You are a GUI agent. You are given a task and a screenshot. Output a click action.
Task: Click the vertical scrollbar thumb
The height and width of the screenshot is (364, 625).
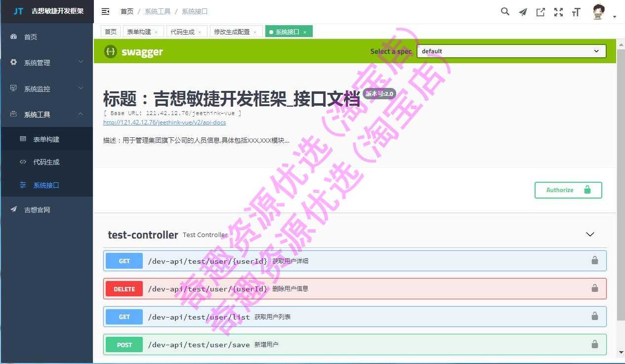[x=621, y=184]
